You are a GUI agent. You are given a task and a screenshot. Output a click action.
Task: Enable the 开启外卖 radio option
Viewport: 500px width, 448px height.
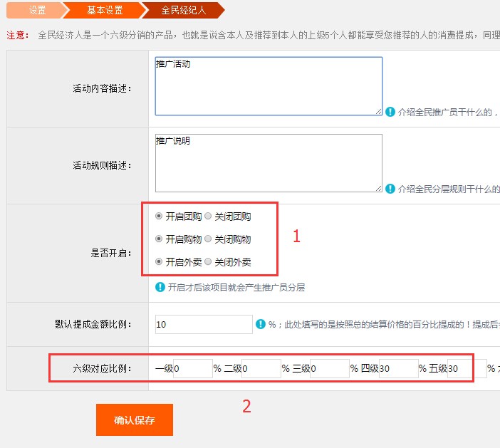click(x=159, y=261)
